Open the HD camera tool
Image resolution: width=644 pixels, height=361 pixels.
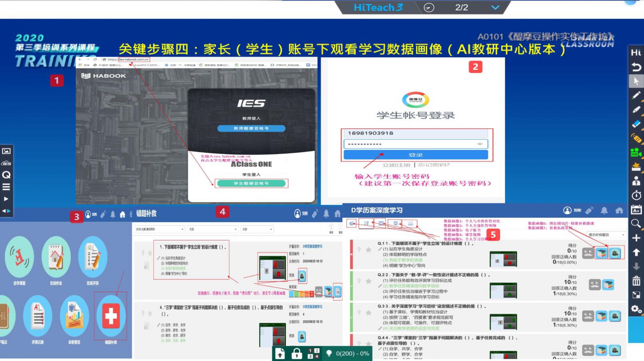coord(636,153)
